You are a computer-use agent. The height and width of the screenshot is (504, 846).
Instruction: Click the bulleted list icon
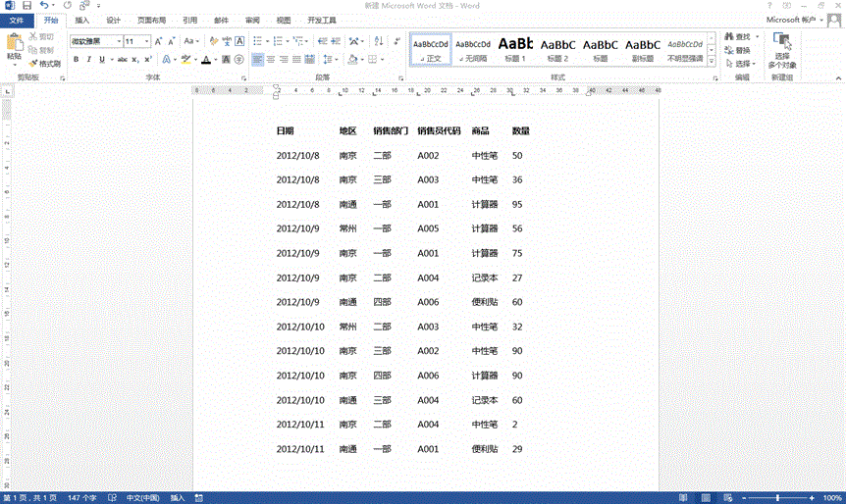(258, 41)
